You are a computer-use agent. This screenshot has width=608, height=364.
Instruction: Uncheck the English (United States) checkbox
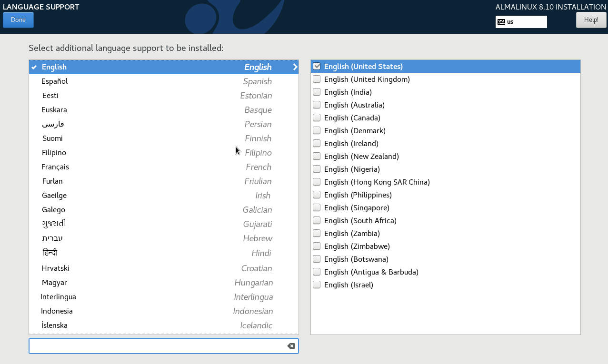click(317, 67)
